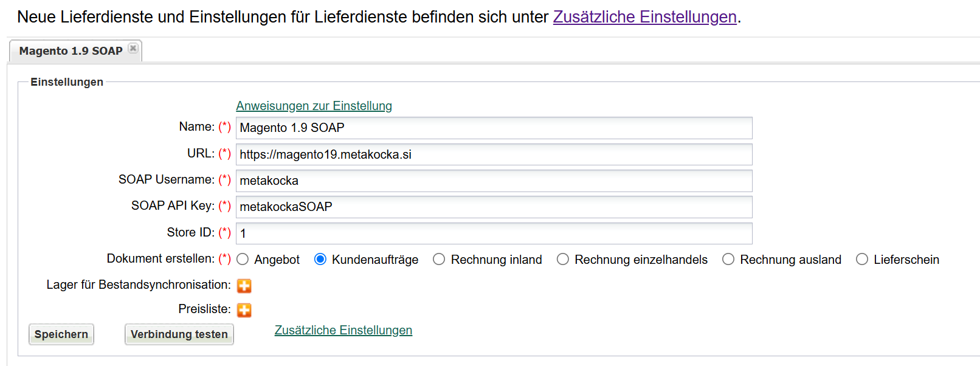Add a Preisliste with the plus icon
The width and height of the screenshot is (980, 366).
(x=244, y=310)
